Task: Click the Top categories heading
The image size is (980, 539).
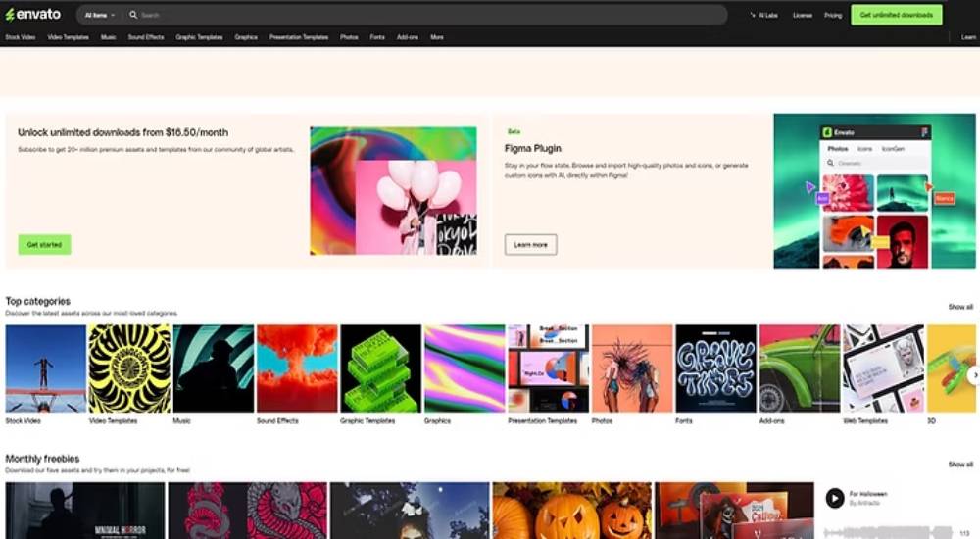Action: tap(37, 301)
